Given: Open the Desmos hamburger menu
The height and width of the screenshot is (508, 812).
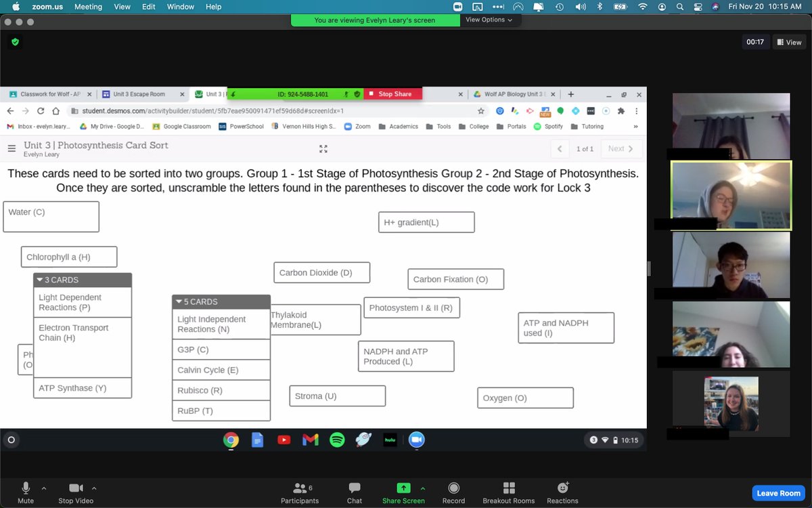Looking at the screenshot, I should [x=12, y=148].
